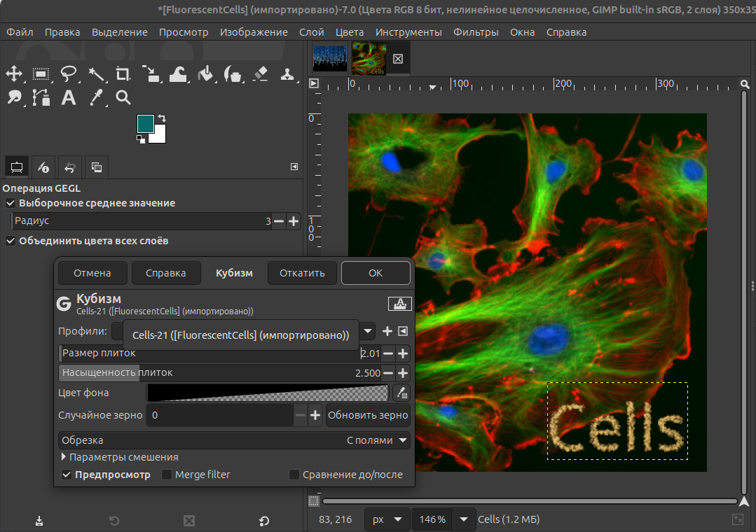Enable Сравнение до/после split view
756x532 pixels.
click(294, 475)
